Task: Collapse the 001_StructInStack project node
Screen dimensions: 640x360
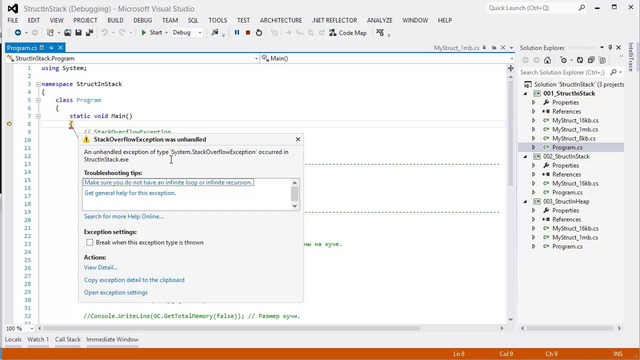Action: (x=525, y=93)
